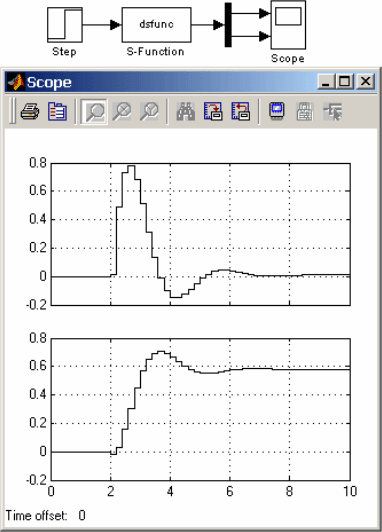Click the signal selector icon
Screen dimensions: 382x532
click(x=332, y=112)
